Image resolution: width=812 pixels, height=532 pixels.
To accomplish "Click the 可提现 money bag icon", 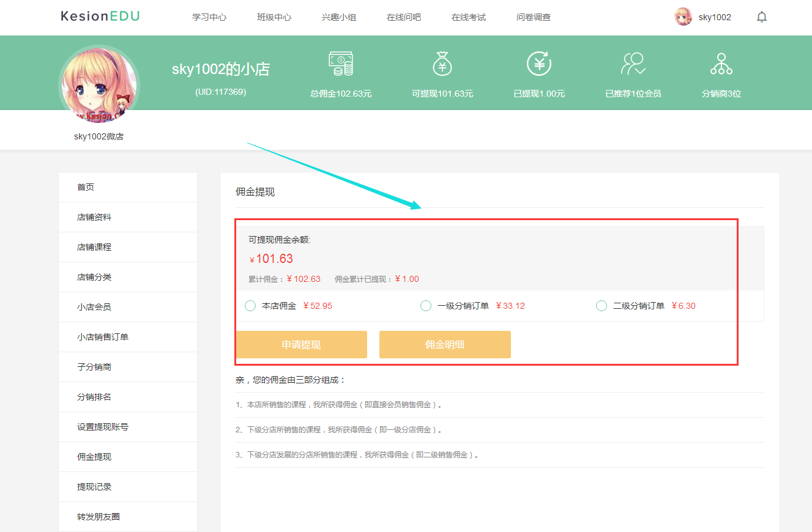I will (442, 63).
